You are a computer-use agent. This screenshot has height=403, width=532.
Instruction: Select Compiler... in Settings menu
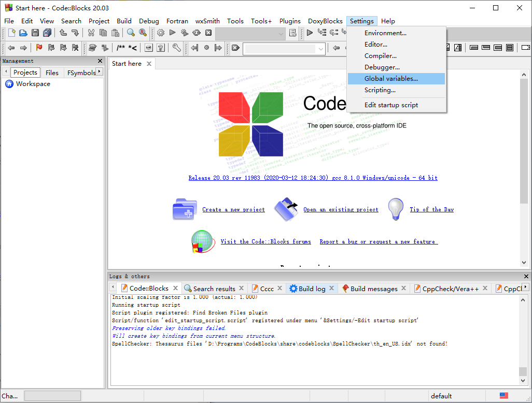click(396, 55)
